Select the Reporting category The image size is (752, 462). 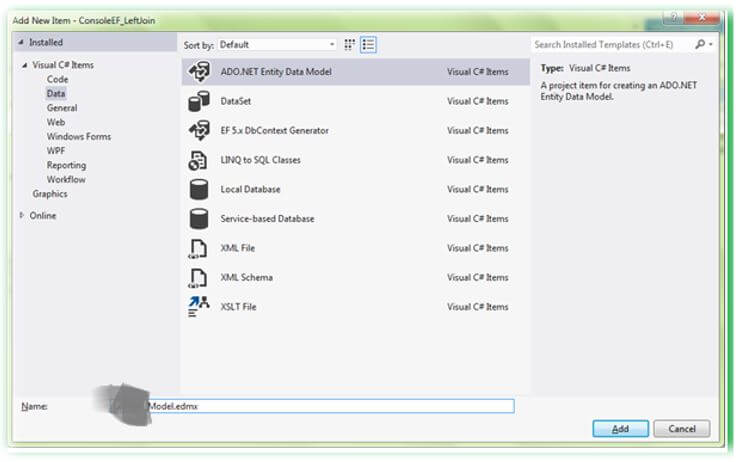pos(66,165)
